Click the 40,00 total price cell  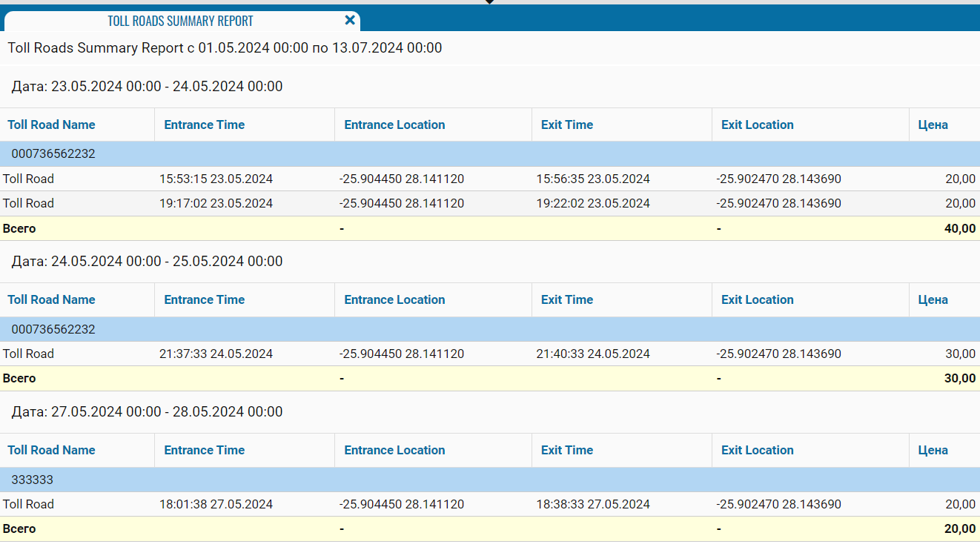click(959, 228)
